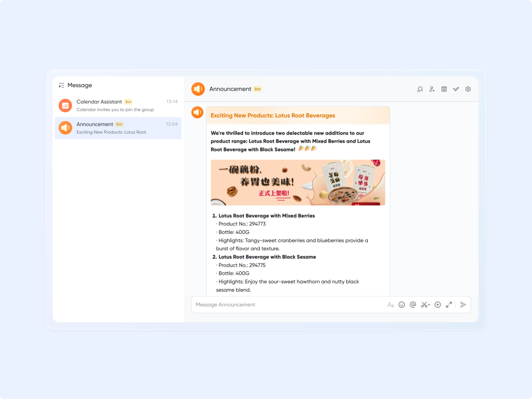Toggle the Aa text formatting icon
The image size is (532, 399).
pyautogui.click(x=391, y=304)
